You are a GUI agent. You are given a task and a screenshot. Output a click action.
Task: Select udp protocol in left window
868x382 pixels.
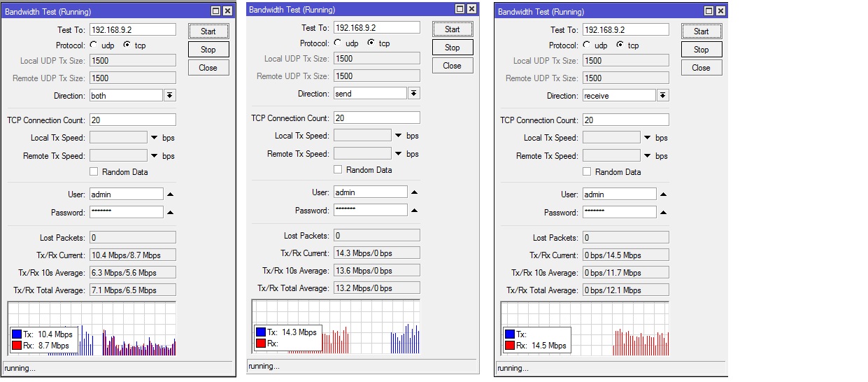tap(94, 45)
